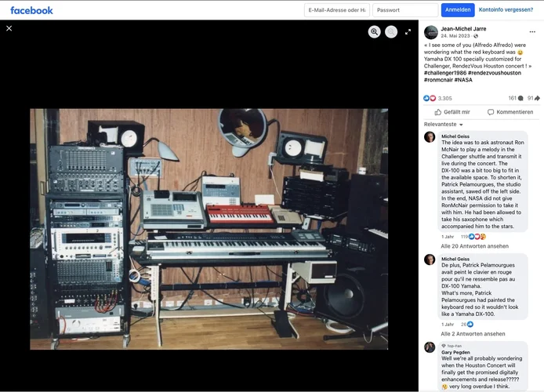Open the #rendezvoushouston hashtag
544x392 pixels.
pos(495,73)
